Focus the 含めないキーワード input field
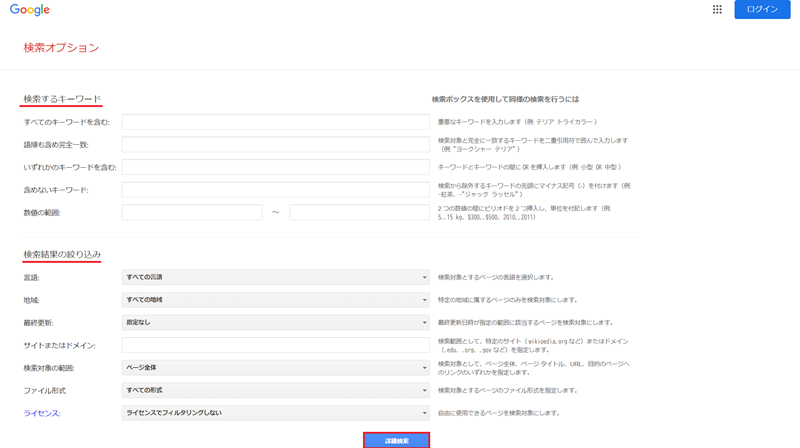800x448 pixels. 276,190
